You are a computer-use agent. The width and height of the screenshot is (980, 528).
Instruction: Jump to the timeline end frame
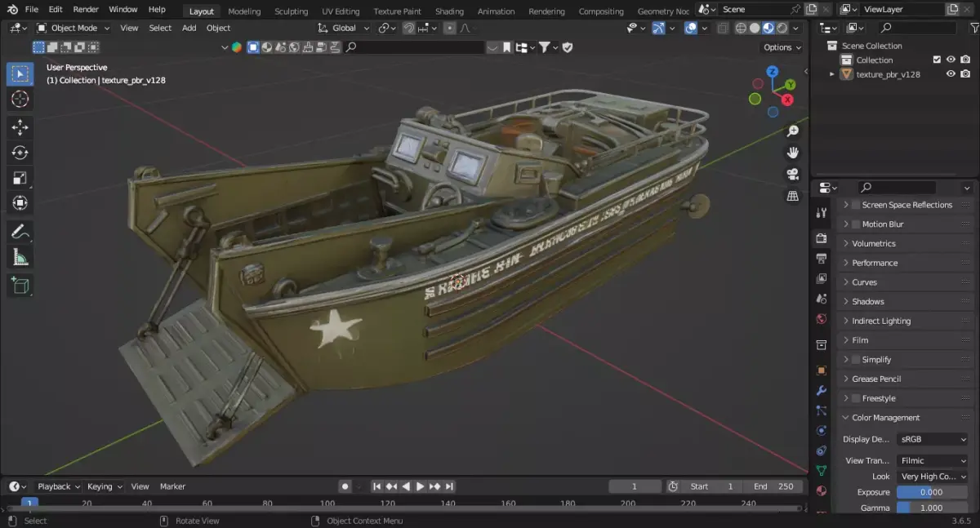click(449, 486)
